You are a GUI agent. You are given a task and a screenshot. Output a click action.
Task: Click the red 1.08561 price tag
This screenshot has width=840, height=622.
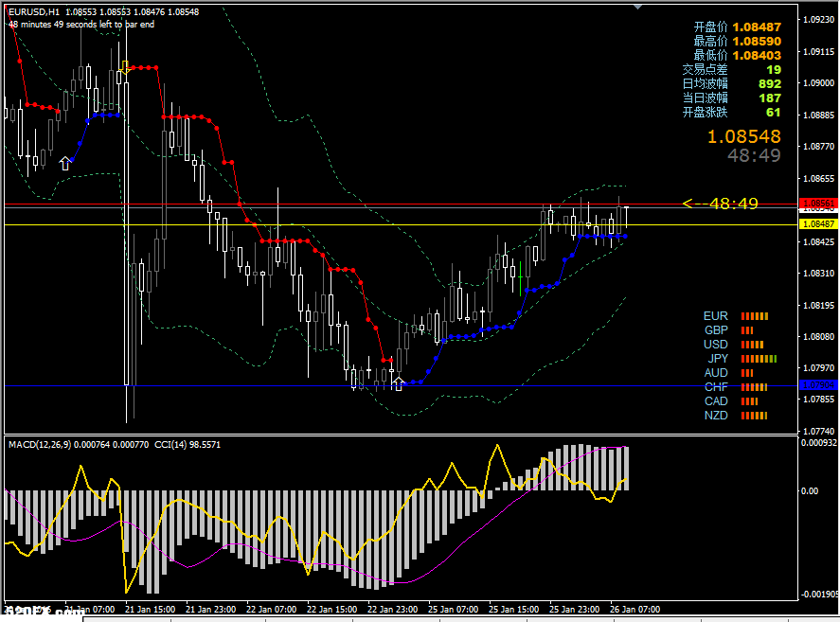818,204
